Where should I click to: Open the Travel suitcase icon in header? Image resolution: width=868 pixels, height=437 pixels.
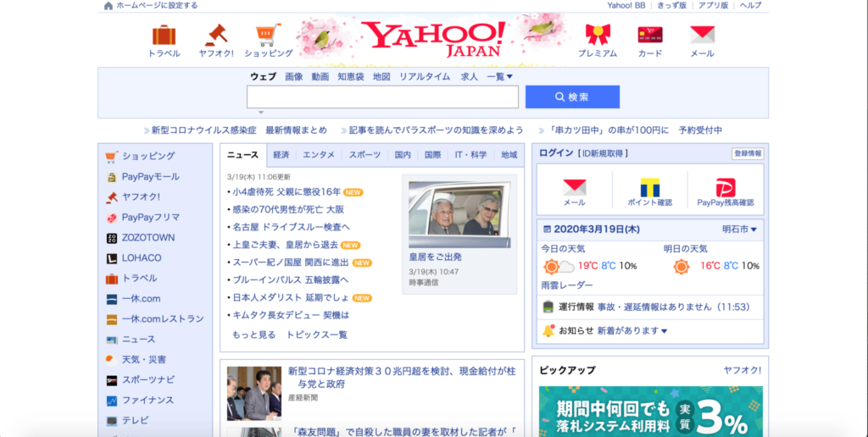164,35
